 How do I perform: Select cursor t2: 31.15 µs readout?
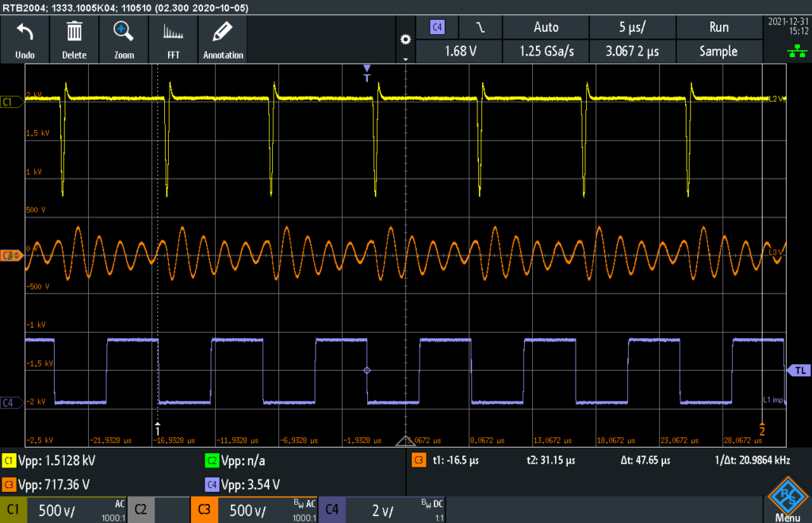coord(551,460)
